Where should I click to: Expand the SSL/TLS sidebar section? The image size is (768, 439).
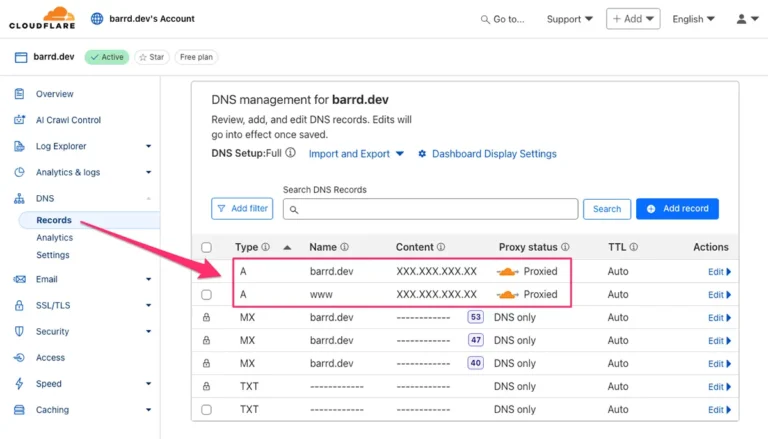[148, 305]
